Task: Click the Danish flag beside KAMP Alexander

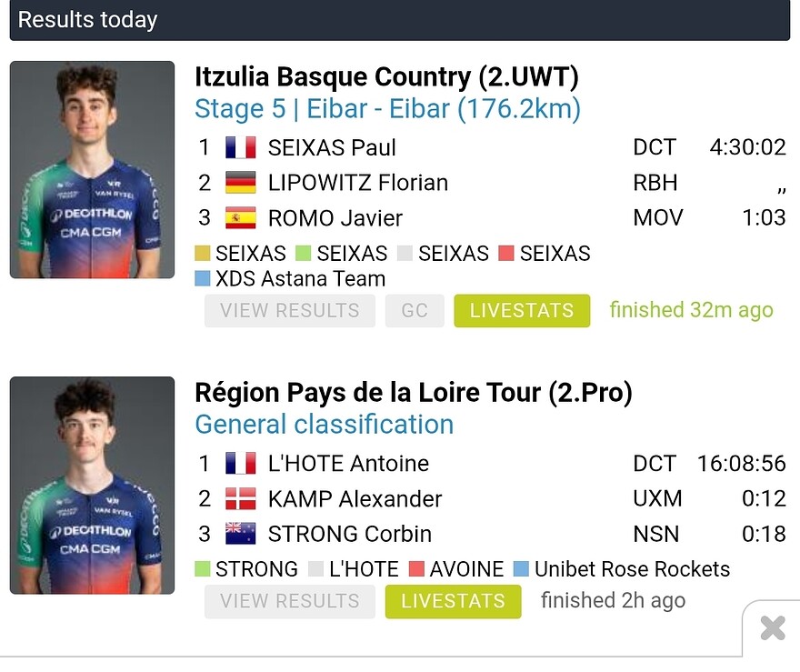Action: point(241,498)
